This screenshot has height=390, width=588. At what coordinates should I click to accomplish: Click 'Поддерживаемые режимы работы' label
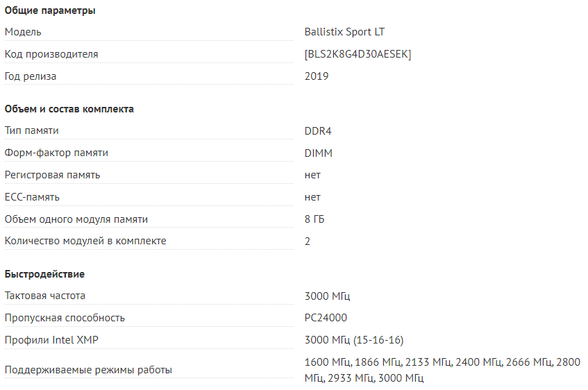click(x=88, y=370)
